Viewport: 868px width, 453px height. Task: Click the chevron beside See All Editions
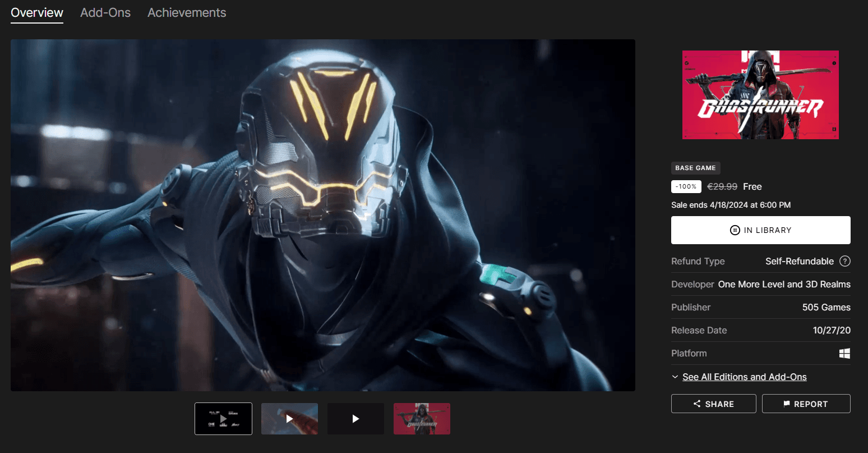point(675,377)
